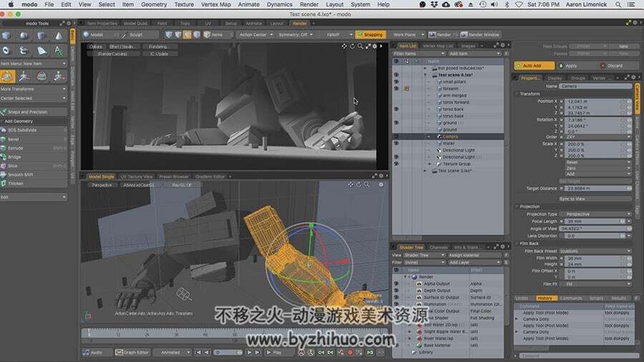
Task: Toggle visibility of Depth Output layer
Action: tap(396, 290)
